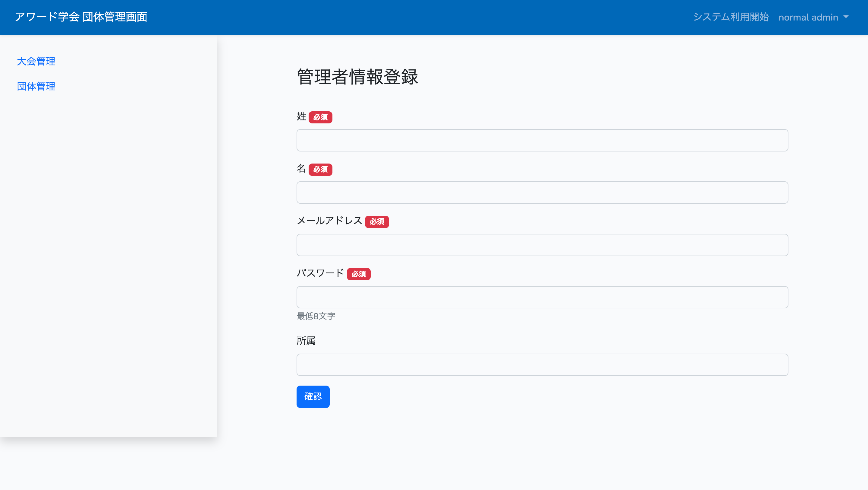Click the 必須 badge beside メールアドレス

coord(377,221)
